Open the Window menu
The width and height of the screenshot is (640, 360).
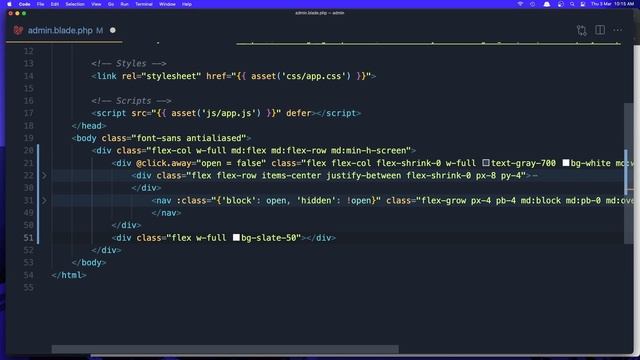pyautogui.click(x=167, y=4)
